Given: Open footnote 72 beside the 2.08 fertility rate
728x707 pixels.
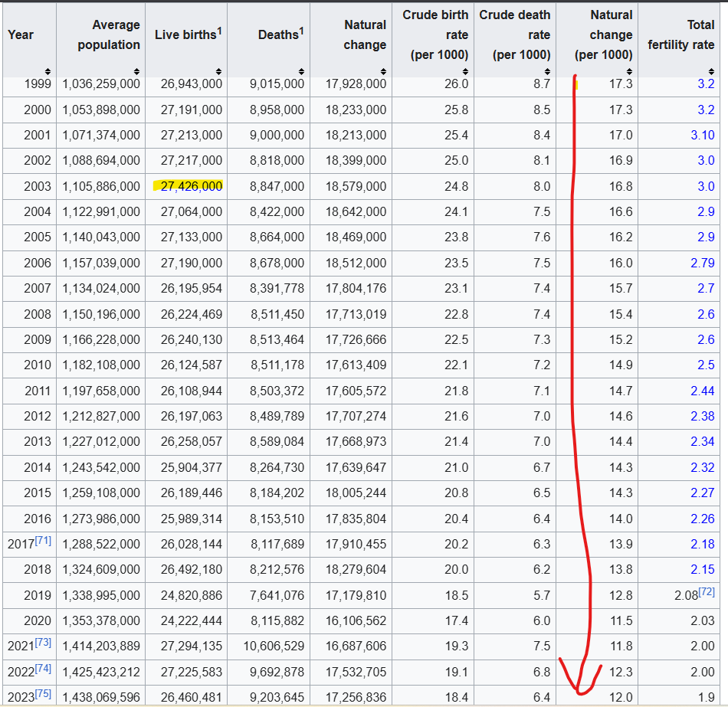Looking at the screenshot, I should click(x=706, y=592).
